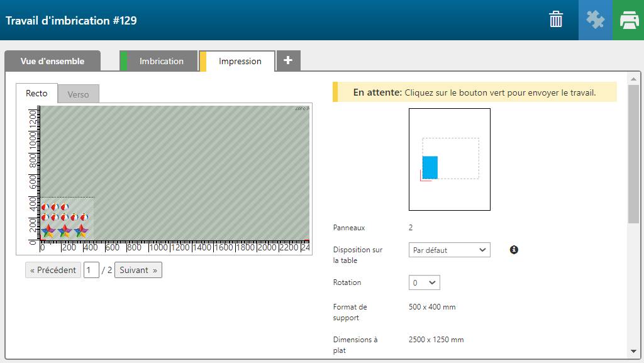Screen dimensions: 644x363
Task: Click the puzzle piece nesting icon
Action: (595, 20)
